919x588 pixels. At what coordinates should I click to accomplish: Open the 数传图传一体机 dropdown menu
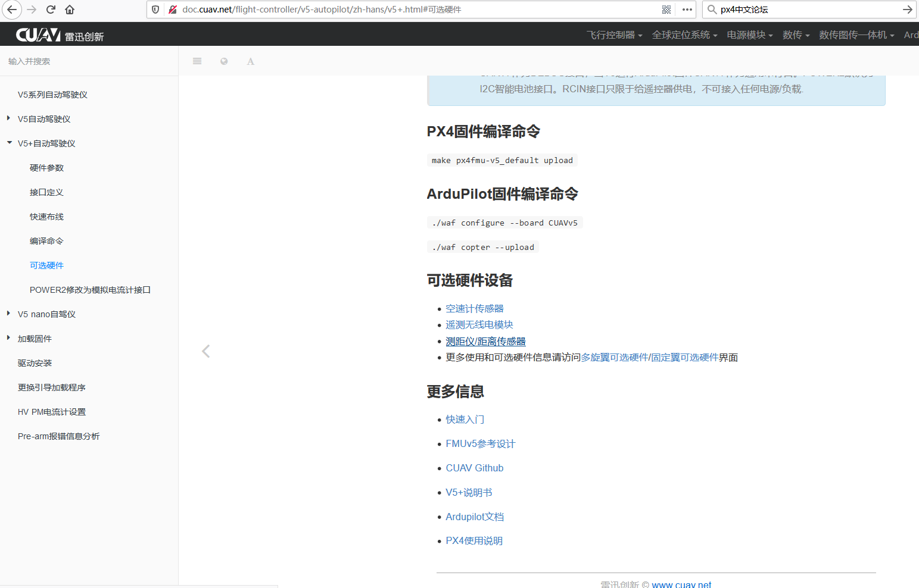(856, 35)
